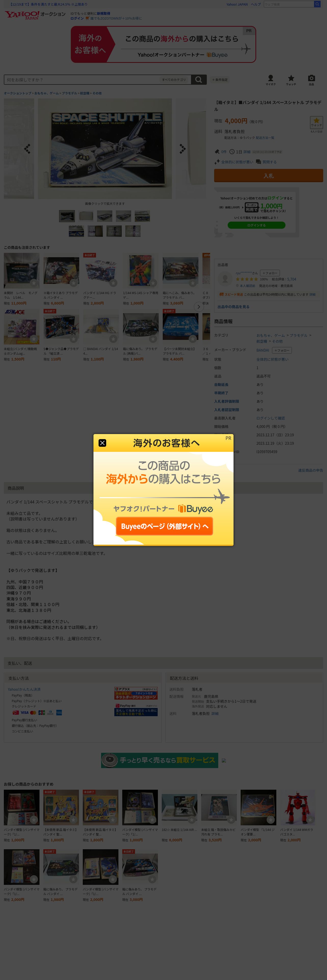Open the red robot 2,000円 recommended item

tap(298, 808)
